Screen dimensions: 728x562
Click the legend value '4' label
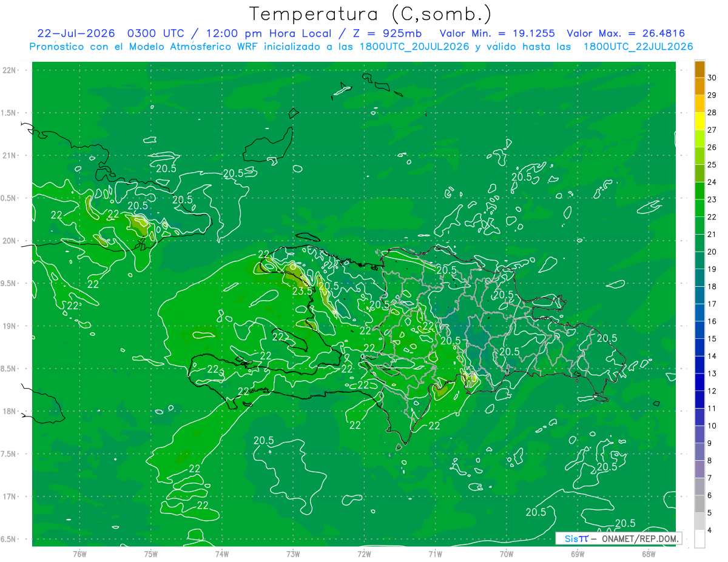pyautogui.click(x=710, y=530)
